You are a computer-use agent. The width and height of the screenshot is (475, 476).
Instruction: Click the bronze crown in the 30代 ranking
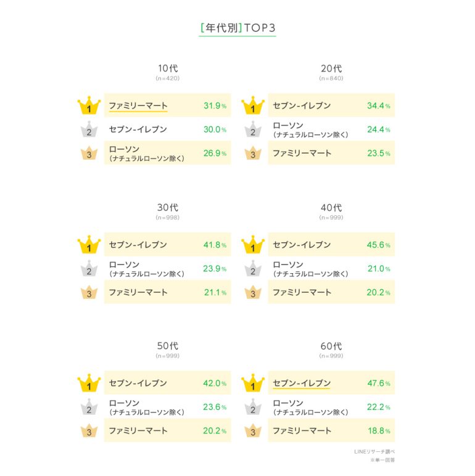coord(89,292)
